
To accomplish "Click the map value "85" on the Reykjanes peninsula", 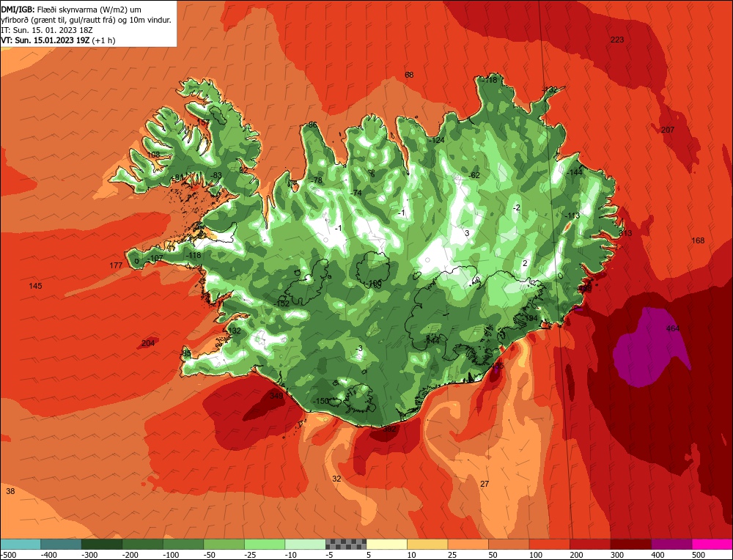I will pos(186,353).
